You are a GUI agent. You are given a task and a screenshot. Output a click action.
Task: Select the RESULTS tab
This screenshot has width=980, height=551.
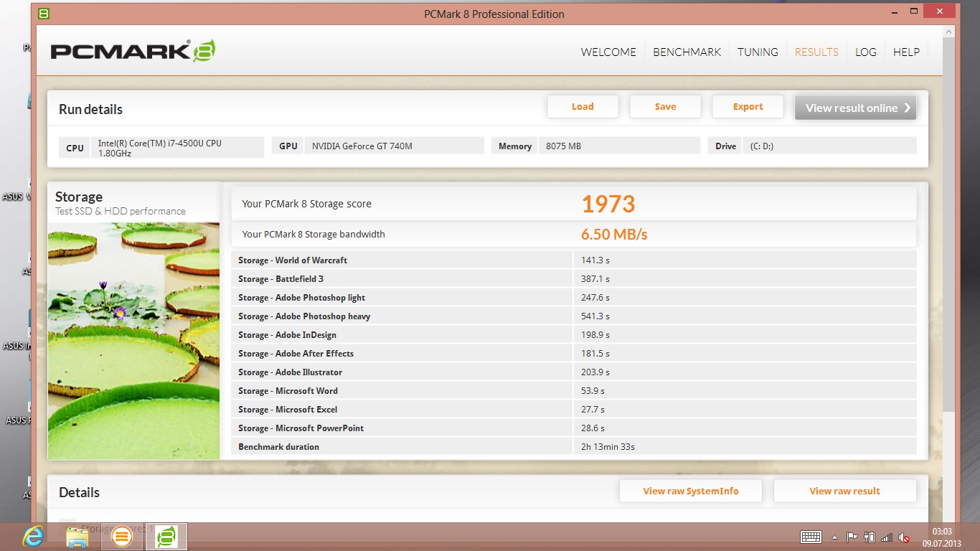(x=816, y=52)
